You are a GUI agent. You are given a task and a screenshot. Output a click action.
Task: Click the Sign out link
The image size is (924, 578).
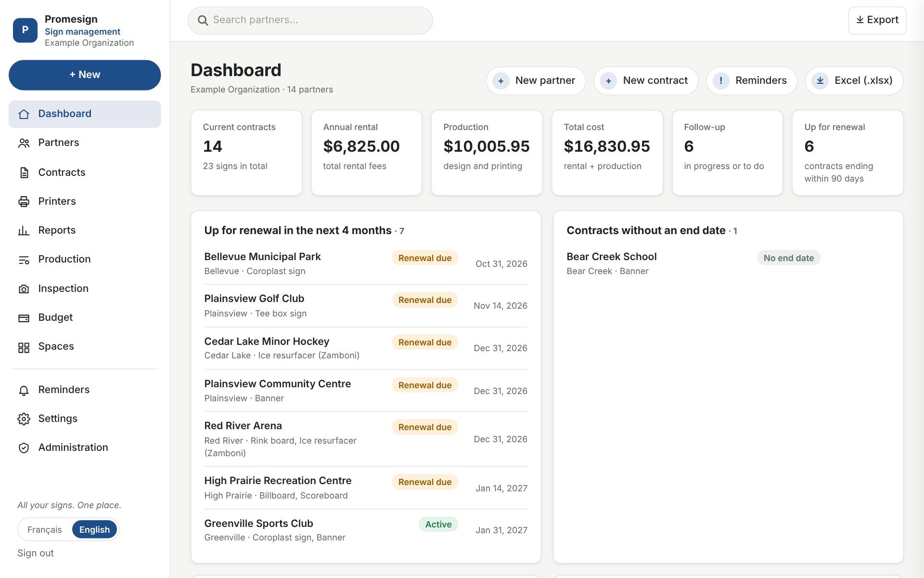point(36,553)
